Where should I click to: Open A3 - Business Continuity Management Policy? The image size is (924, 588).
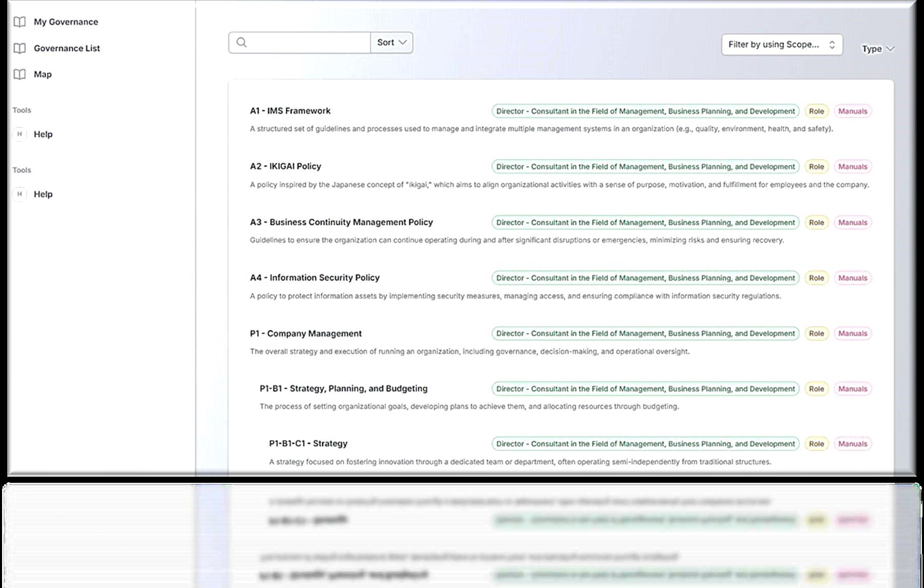tap(341, 222)
